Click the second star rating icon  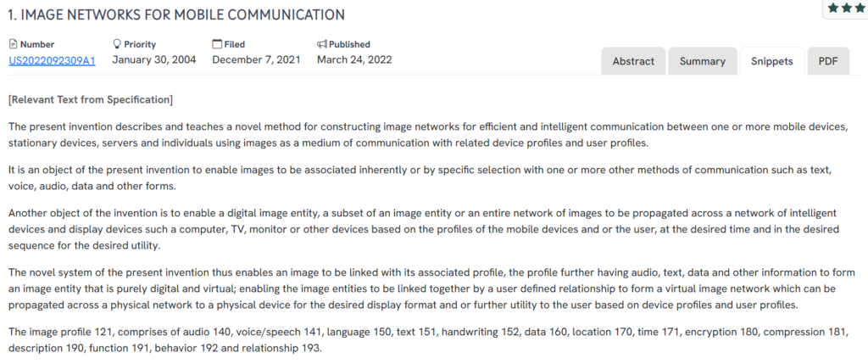pyautogui.click(x=847, y=8)
